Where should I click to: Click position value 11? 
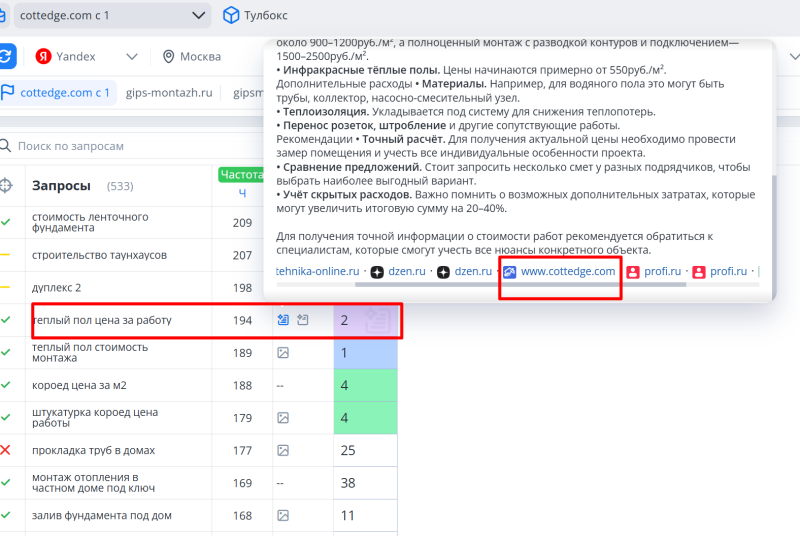point(347,516)
